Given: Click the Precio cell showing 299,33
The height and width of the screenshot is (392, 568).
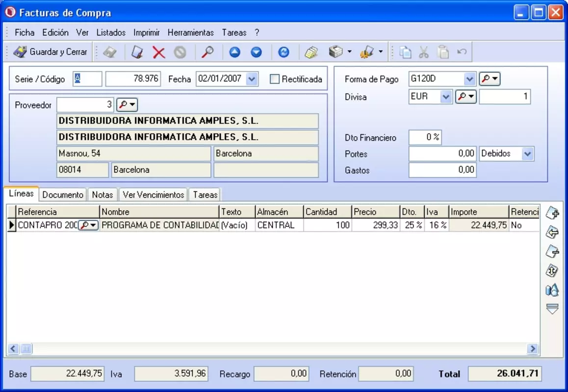Looking at the screenshot, I should click(x=376, y=225).
